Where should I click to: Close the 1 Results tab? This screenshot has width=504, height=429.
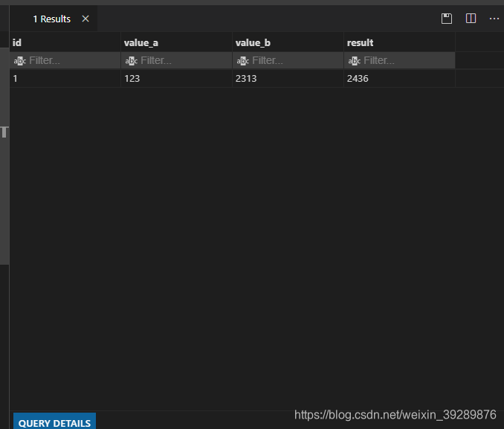point(85,19)
